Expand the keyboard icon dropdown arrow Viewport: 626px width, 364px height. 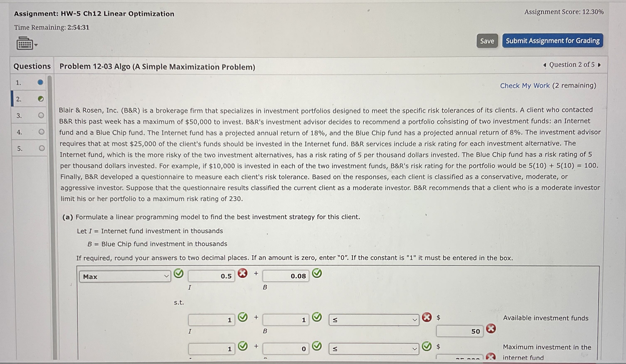[36, 45]
